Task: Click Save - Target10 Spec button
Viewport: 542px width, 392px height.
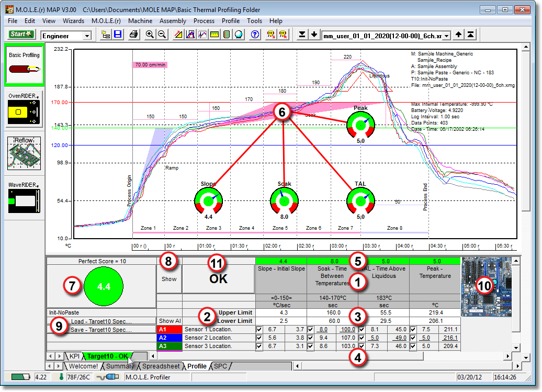Action: pos(101,329)
